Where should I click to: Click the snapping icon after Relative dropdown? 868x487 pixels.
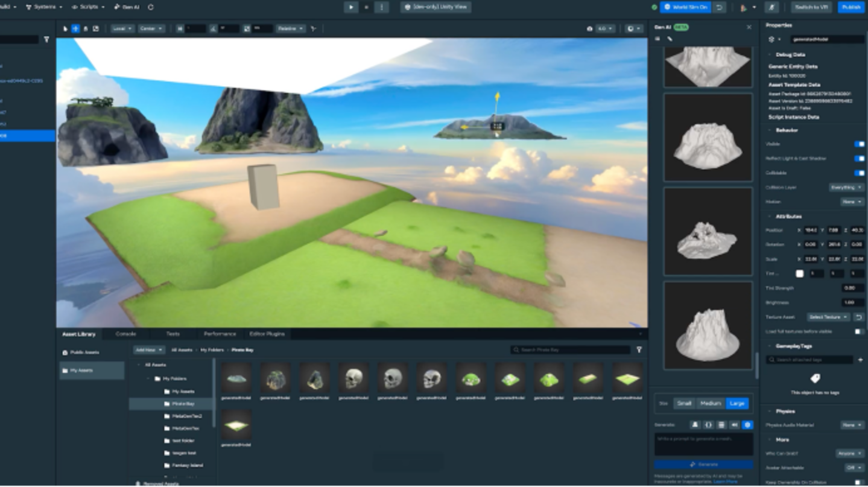pyautogui.click(x=313, y=28)
